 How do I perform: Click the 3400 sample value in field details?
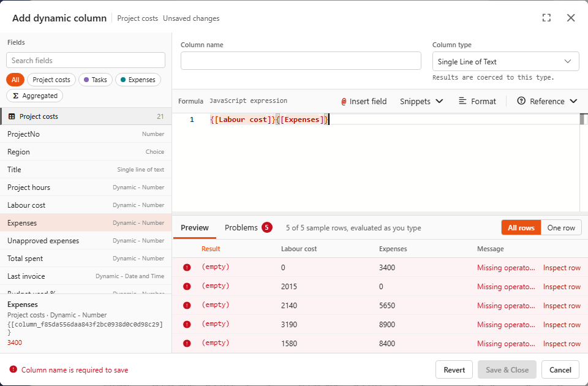(15, 342)
